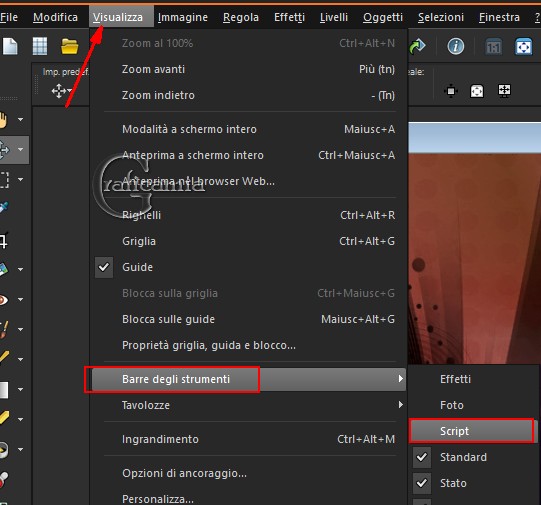This screenshot has width=541, height=505.
Task: Choose Opzioni di ancoraggio
Action: click(248, 473)
